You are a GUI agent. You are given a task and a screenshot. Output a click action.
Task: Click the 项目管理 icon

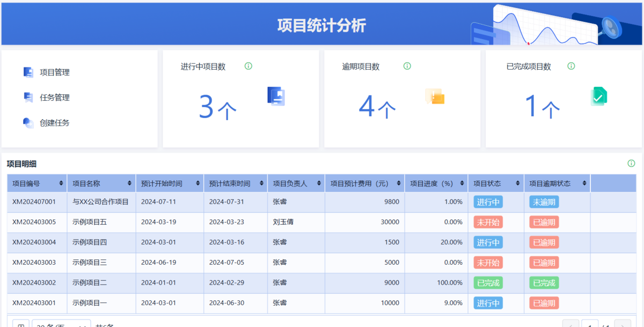click(x=28, y=72)
